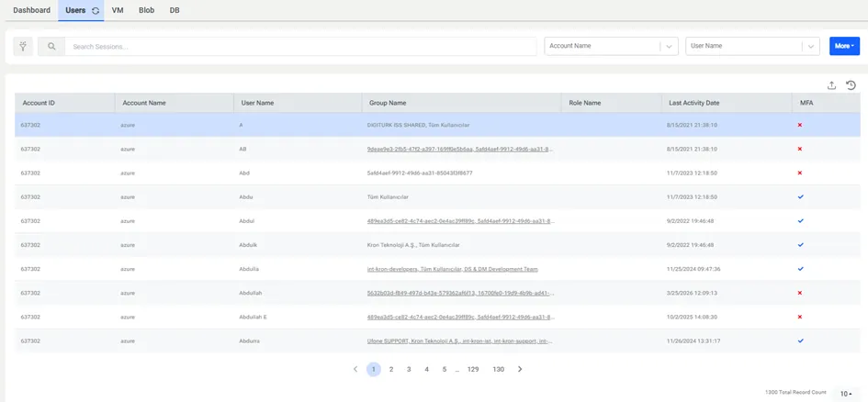Image resolution: width=868 pixels, height=402 pixels.
Task: Open the history clock icon above table
Action: pyautogui.click(x=851, y=85)
